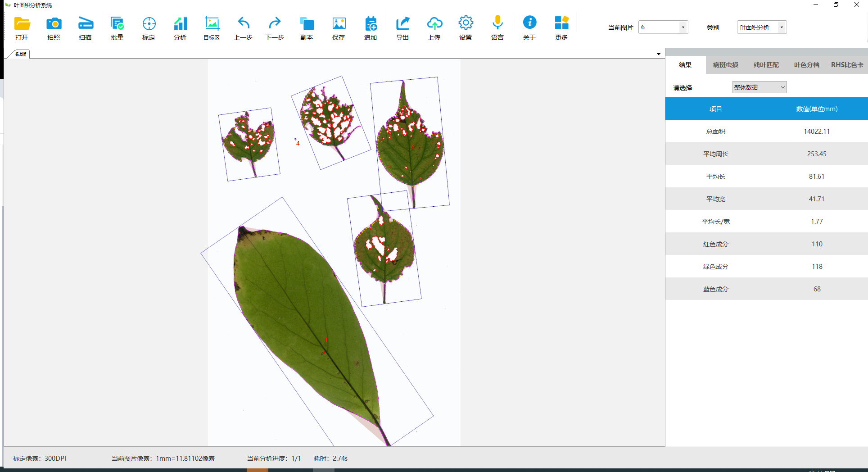This screenshot has width=868, height=472.
Task: Run analysis with the bar chart icon
Action: click(180, 24)
